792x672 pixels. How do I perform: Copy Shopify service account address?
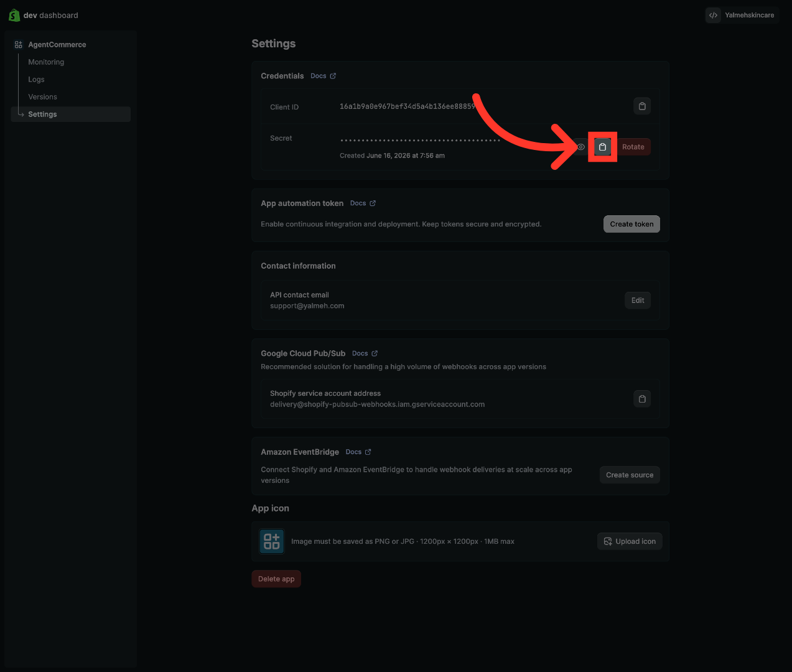[642, 399]
